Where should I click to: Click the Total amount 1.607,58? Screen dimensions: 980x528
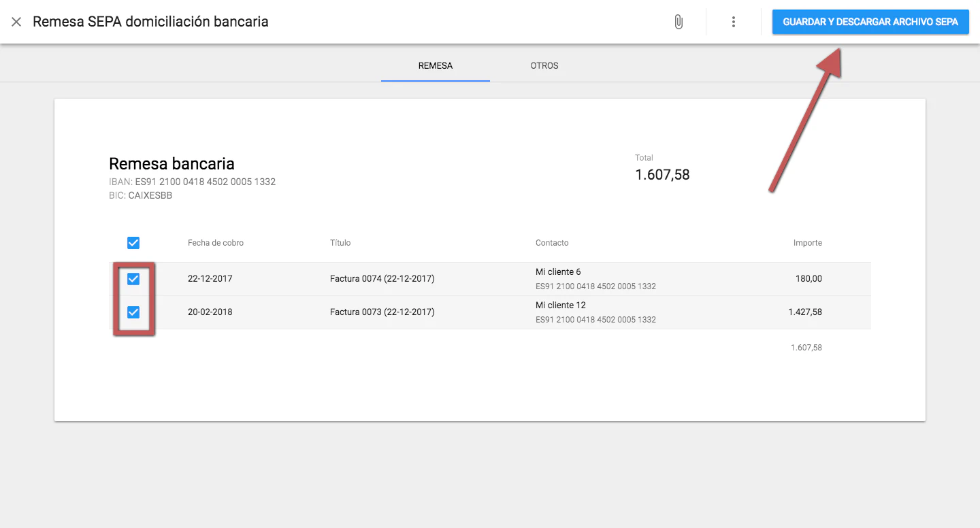(x=661, y=174)
